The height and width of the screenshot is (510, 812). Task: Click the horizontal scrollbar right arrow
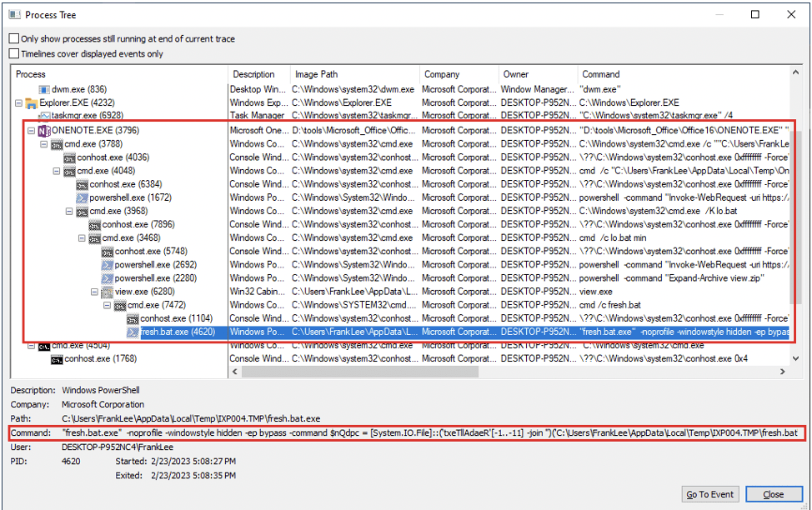click(783, 372)
